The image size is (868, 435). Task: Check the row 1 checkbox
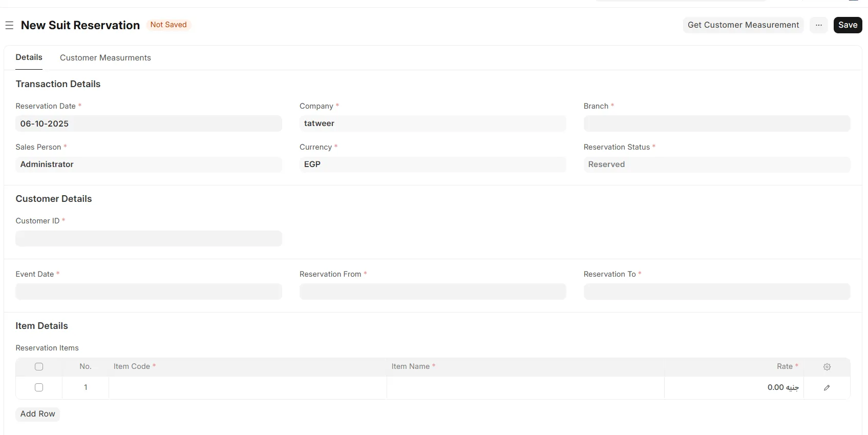(39, 388)
